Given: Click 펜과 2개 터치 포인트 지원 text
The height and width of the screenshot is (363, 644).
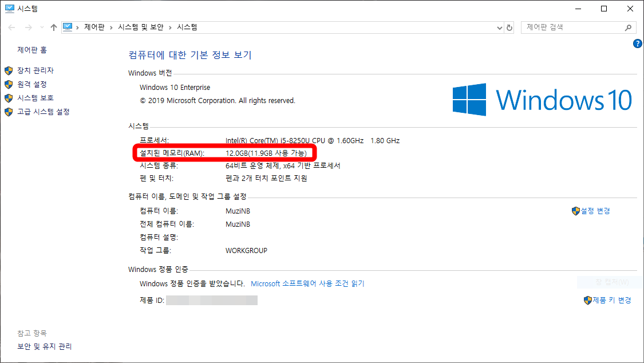Looking at the screenshot, I should click(266, 178).
